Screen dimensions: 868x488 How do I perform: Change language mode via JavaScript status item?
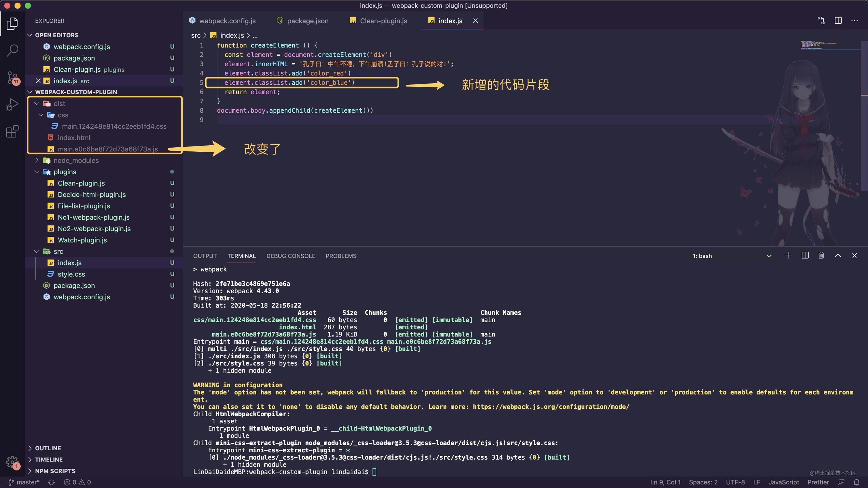point(784,482)
